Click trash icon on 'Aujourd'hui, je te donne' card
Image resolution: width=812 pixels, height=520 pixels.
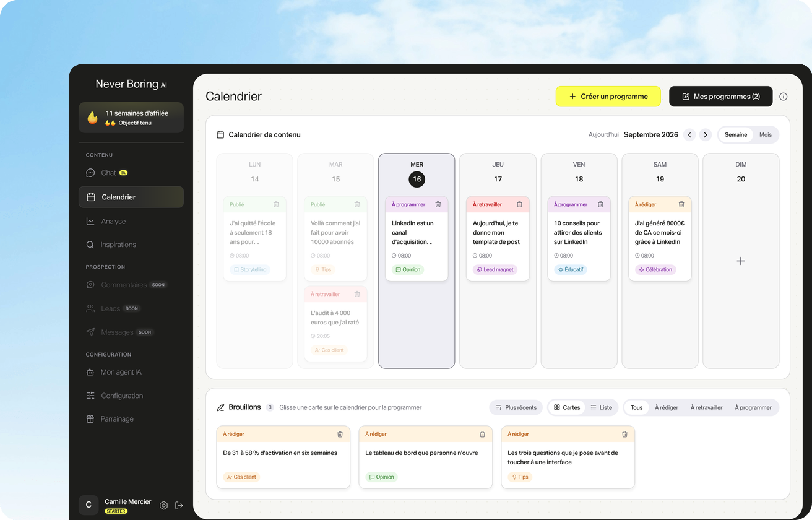click(519, 204)
